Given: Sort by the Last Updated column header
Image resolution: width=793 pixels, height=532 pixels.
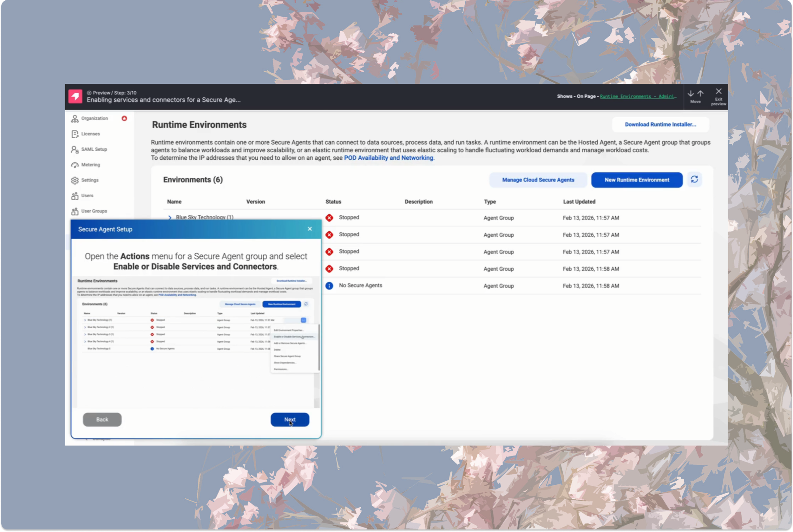Looking at the screenshot, I should coord(579,201).
